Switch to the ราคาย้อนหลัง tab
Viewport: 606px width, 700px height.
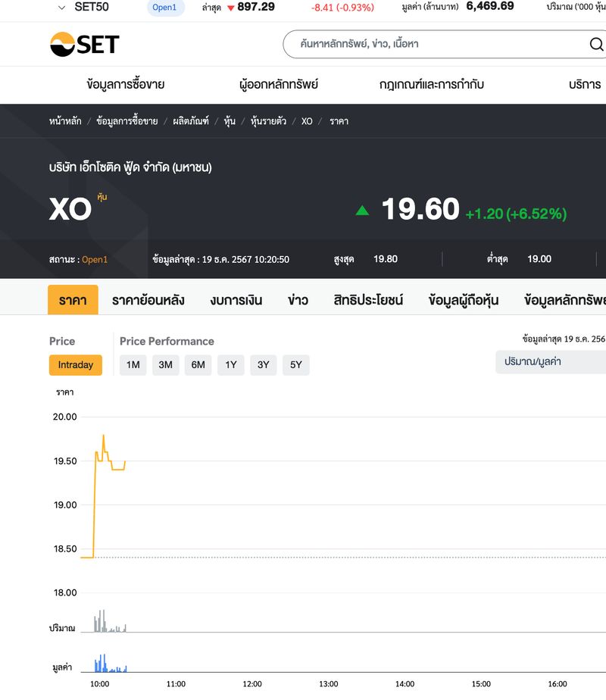pos(148,300)
